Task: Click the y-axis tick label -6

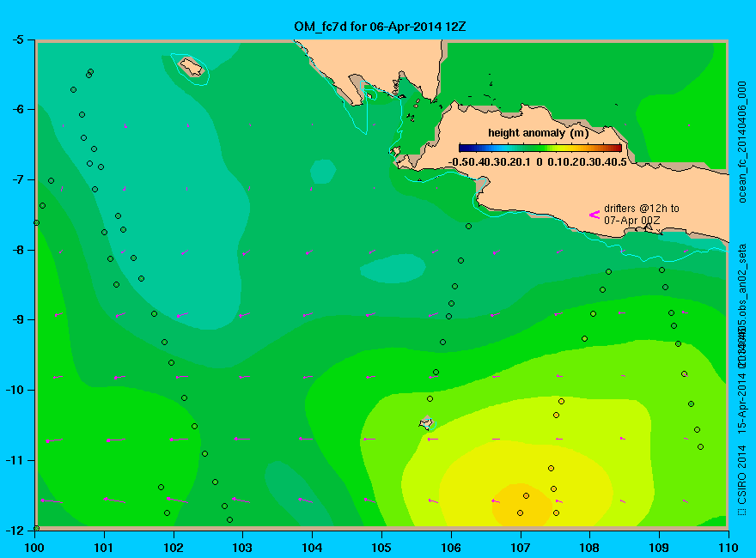Action: pos(17,109)
